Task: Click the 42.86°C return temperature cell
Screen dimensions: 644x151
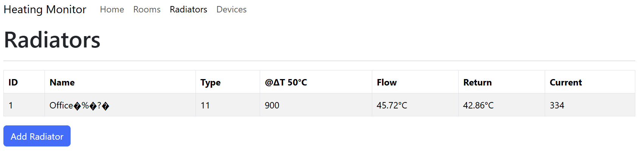Action: tap(478, 105)
